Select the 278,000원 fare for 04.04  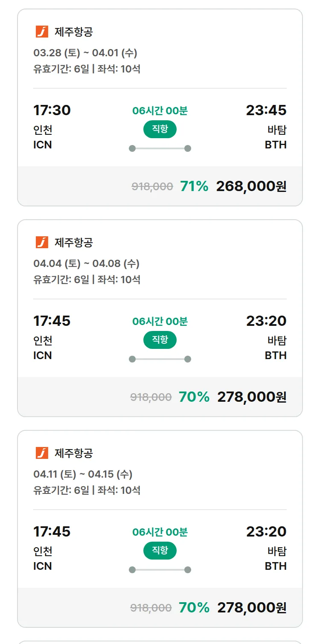coord(252,397)
